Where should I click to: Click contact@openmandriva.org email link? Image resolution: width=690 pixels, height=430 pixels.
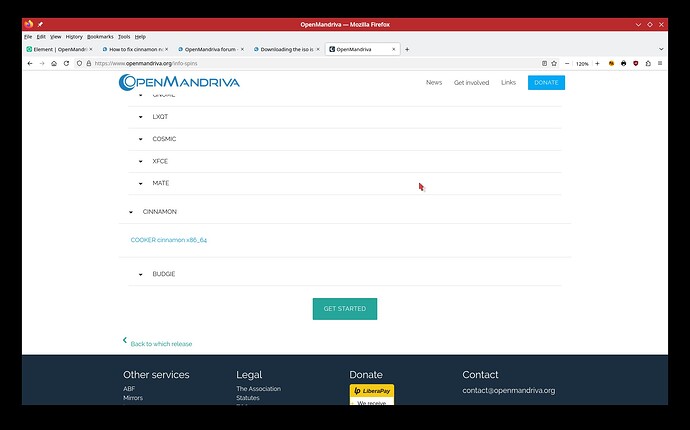(509, 390)
